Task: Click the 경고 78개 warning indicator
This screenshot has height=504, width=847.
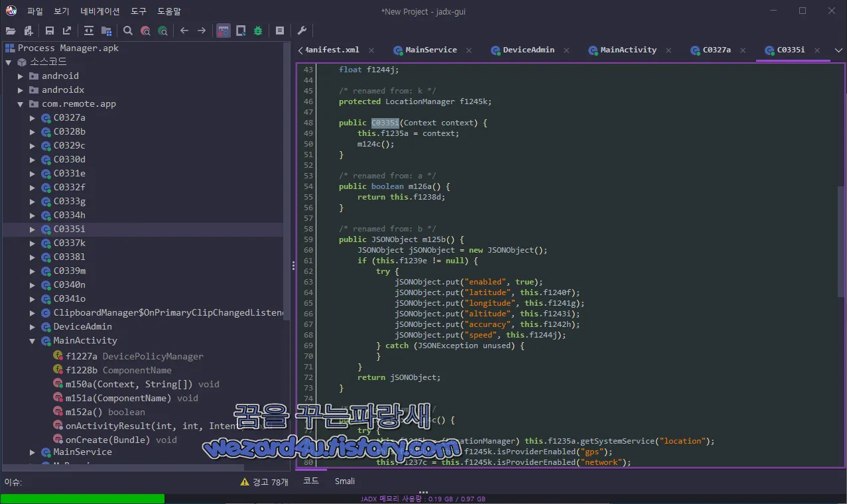Action: [x=264, y=482]
